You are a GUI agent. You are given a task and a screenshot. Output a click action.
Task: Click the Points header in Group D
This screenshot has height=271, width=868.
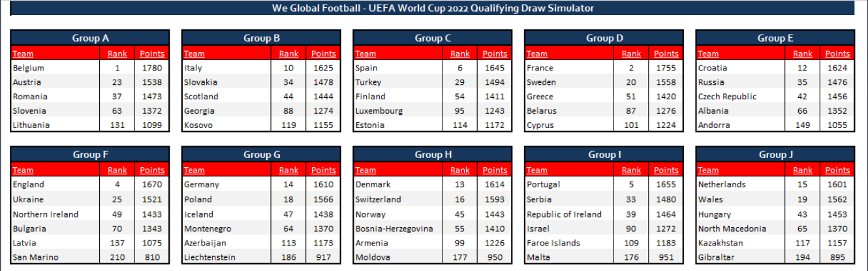666,54
